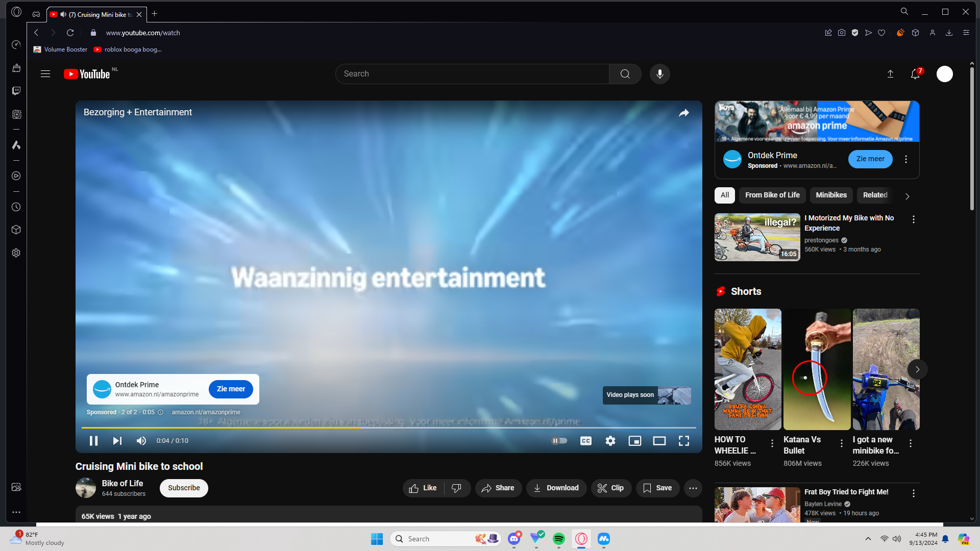Click Zie meer in sidebar ad
This screenshot has width=980, height=551.
[x=870, y=159]
